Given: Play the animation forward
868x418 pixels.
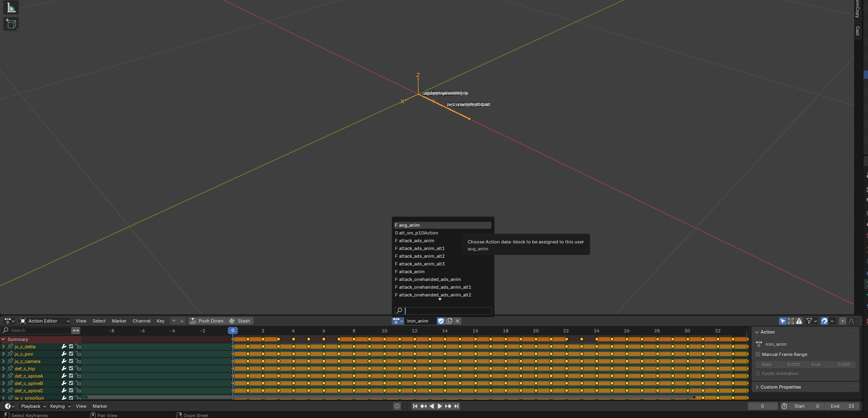Looking at the screenshot, I should point(440,406).
